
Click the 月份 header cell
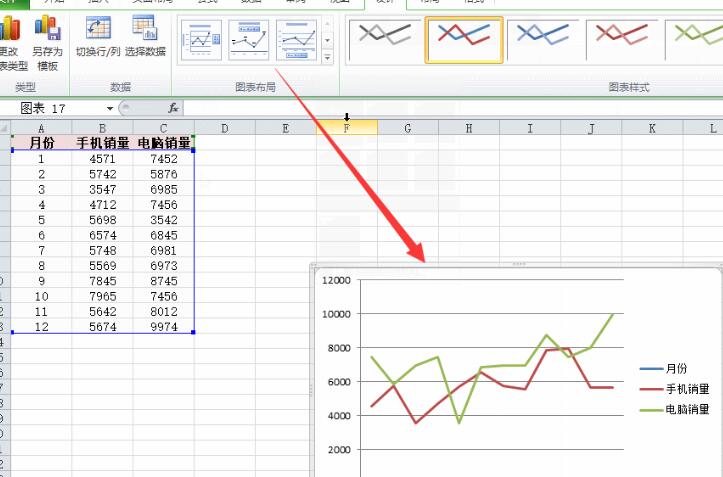click(41, 143)
